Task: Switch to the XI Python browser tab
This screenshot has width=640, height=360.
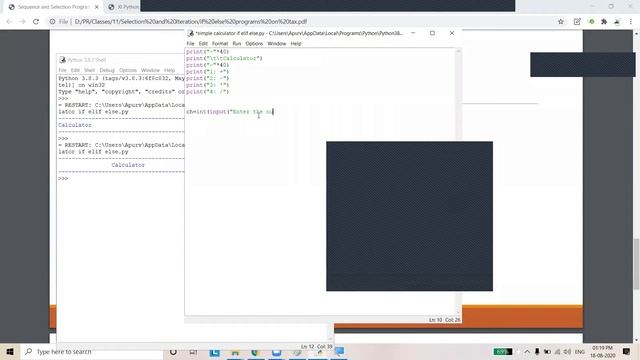Action: click(123, 7)
